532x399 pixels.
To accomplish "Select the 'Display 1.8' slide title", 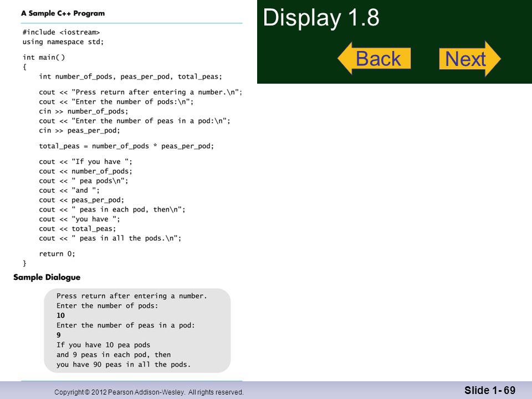I will tap(321, 18).
